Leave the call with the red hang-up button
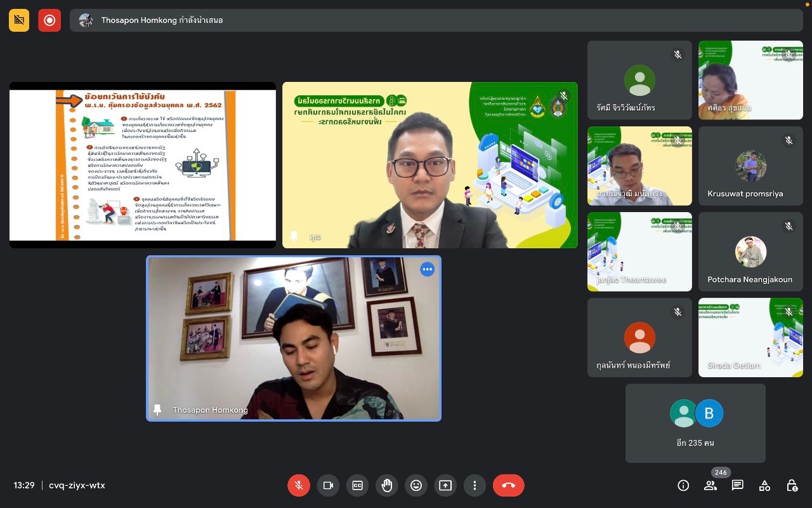Viewport: 812px width, 508px height. pyautogui.click(x=508, y=485)
